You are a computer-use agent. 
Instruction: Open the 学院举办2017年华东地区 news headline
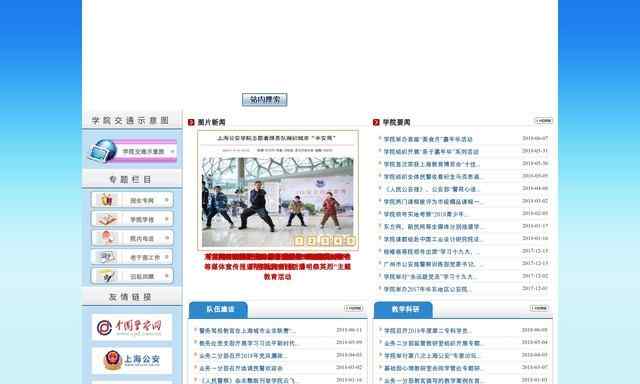[427, 289]
